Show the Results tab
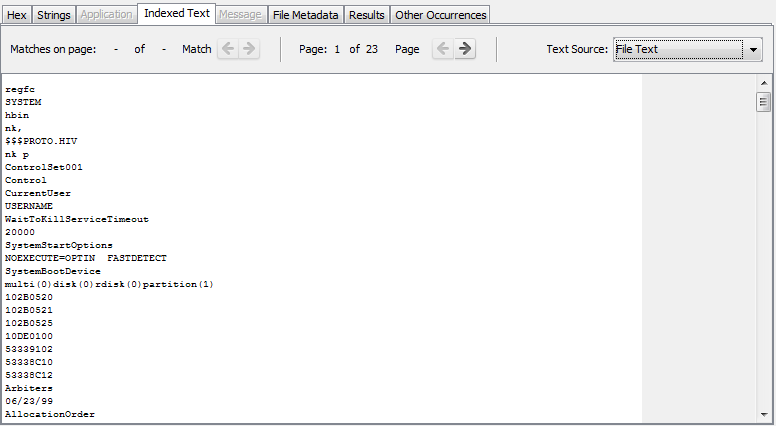 coord(366,15)
